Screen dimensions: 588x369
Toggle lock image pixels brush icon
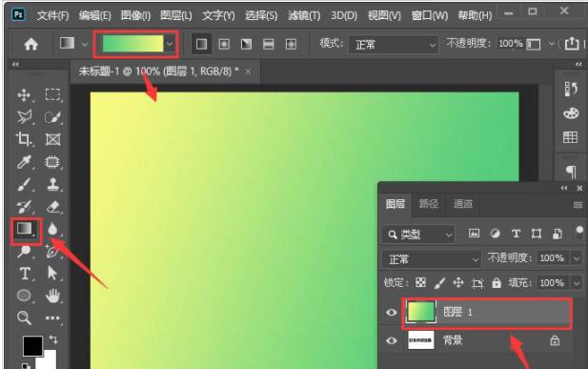click(x=439, y=282)
